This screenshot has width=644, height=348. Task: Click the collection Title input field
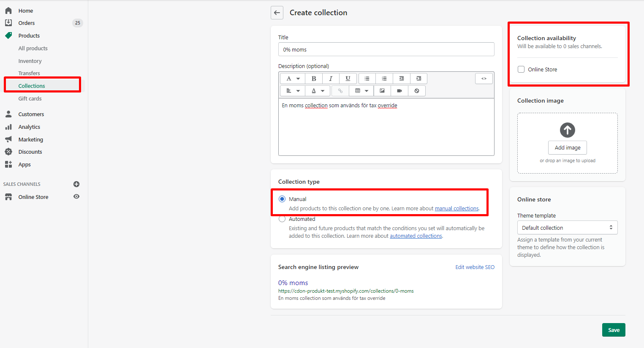click(386, 49)
